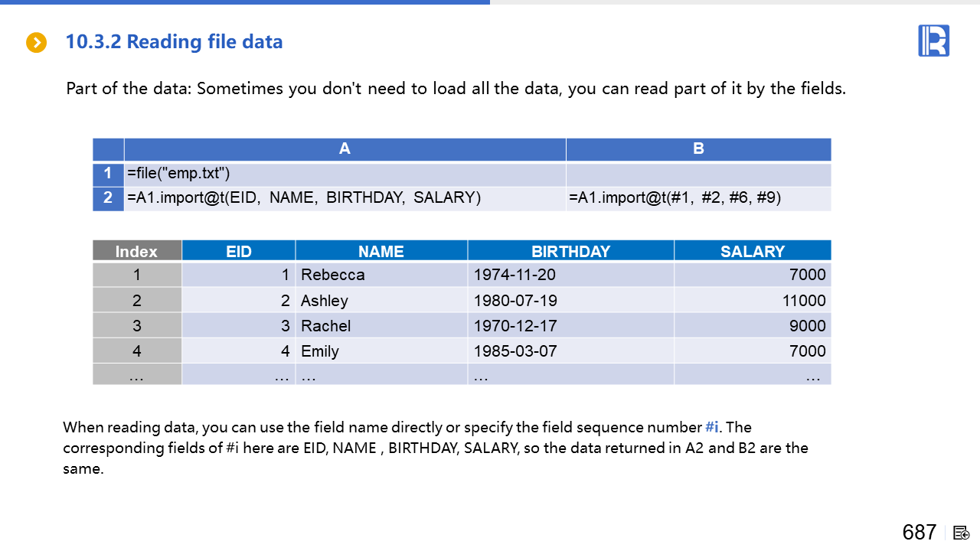Click the BIRTHDAY column header
This screenshot has height=551, width=980.
[570, 251]
